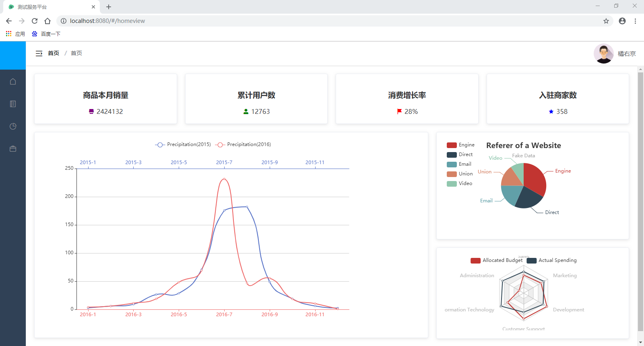Click the site information icon in the address bar
This screenshot has width=644, height=346.
(64, 21)
